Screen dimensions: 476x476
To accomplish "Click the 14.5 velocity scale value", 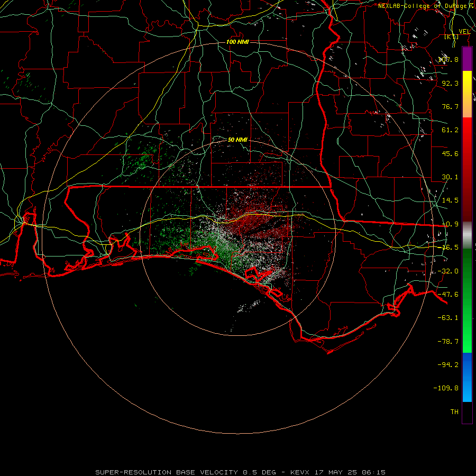I will coord(450,200).
